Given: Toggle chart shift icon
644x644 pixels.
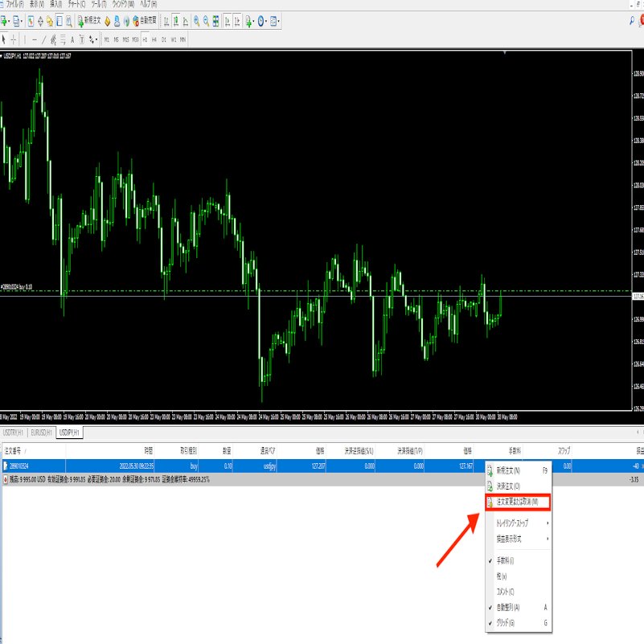Looking at the screenshot, I should tap(237, 21).
